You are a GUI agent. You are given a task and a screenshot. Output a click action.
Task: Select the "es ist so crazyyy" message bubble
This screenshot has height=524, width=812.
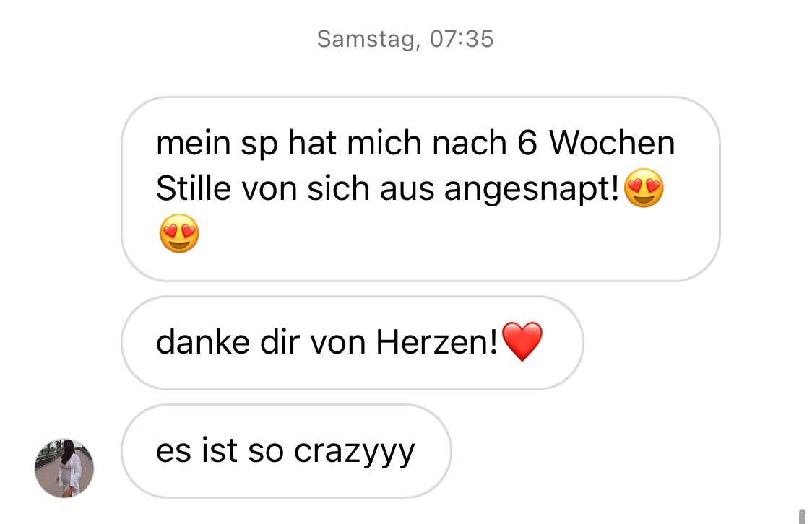[x=286, y=451]
